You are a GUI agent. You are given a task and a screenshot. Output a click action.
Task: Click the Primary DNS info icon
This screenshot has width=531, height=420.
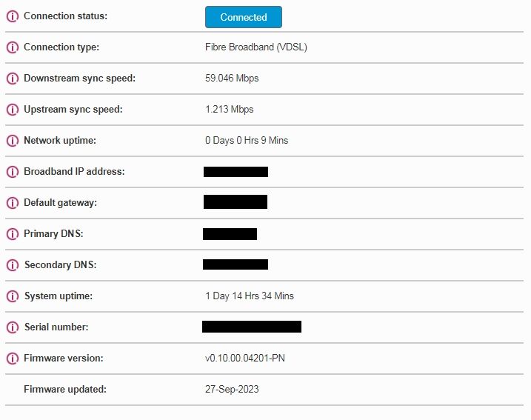pos(12,234)
